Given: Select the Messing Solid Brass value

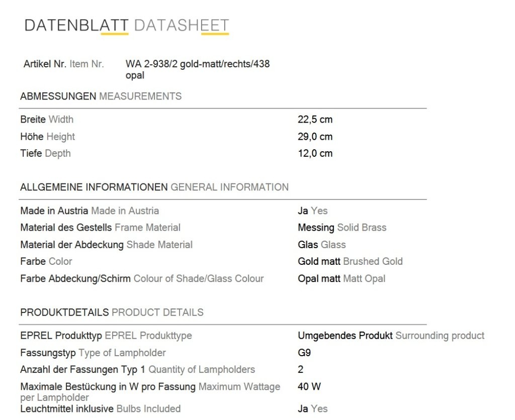Looking at the screenshot, I should click(342, 228).
